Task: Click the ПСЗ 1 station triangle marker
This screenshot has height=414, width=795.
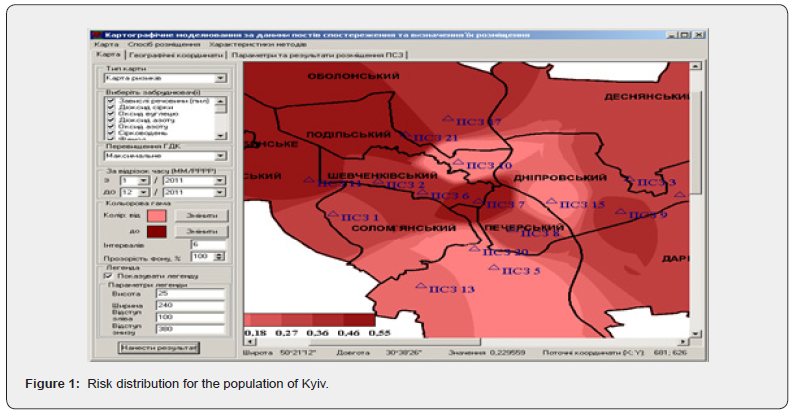Action: point(332,214)
